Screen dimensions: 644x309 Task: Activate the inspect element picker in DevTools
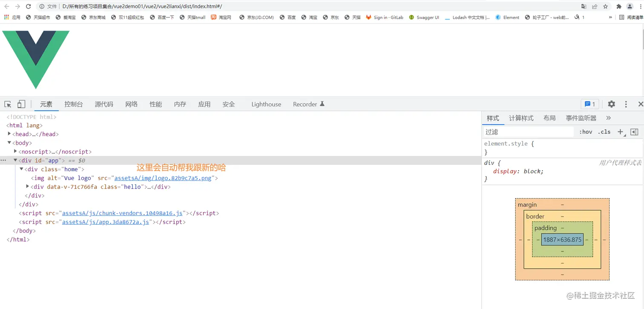click(8, 104)
